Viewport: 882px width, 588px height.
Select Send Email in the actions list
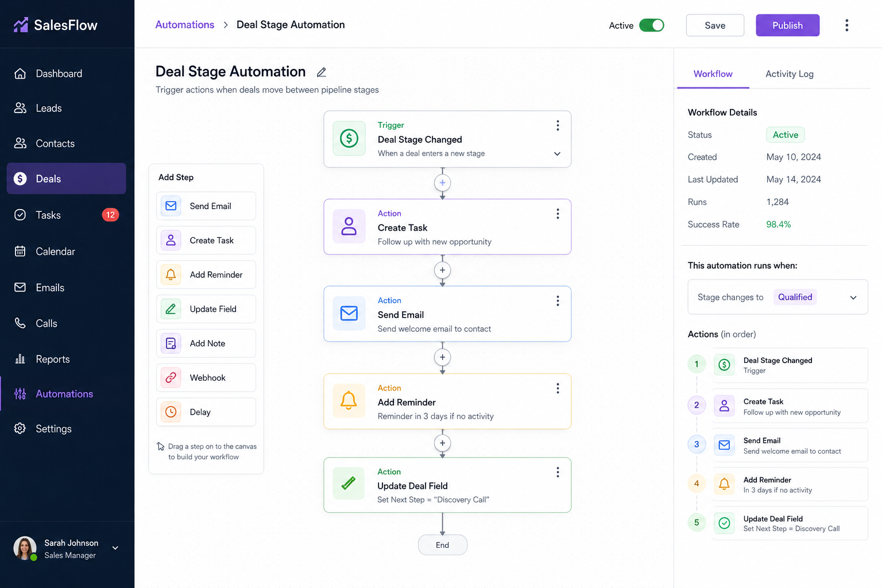(x=790, y=445)
